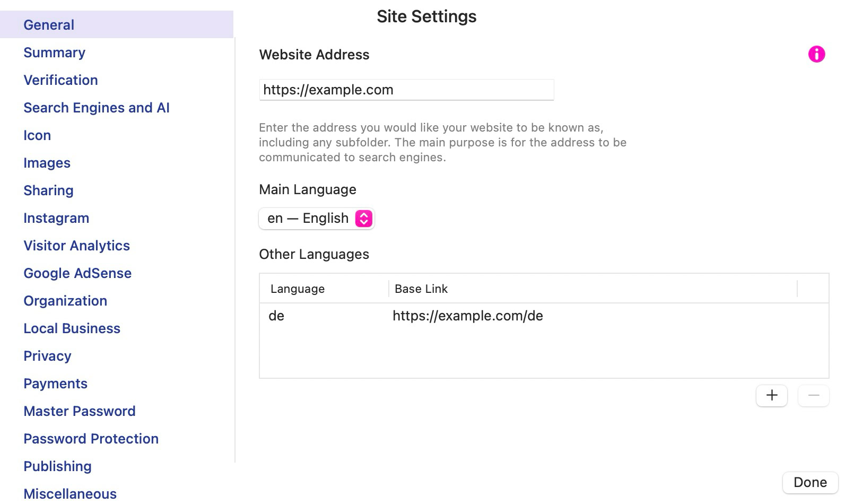The height and width of the screenshot is (504, 854).
Task: Switch to Images settings
Action: pyautogui.click(x=47, y=163)
